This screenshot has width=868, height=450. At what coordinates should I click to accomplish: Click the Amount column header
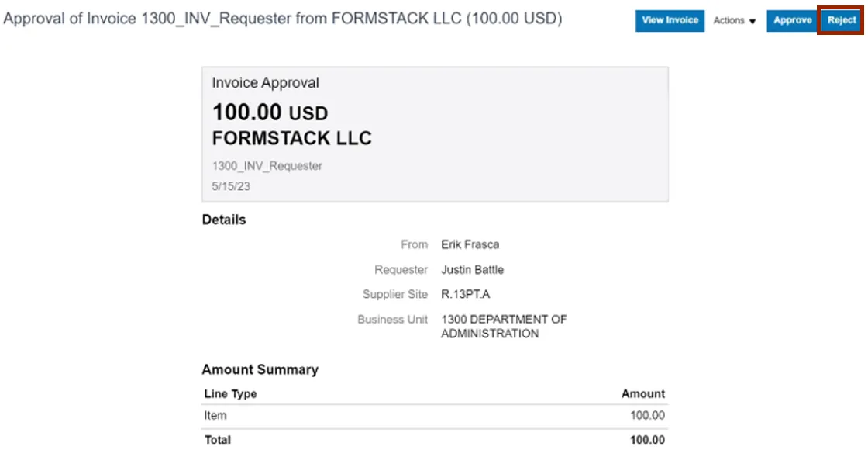(642, 394)
